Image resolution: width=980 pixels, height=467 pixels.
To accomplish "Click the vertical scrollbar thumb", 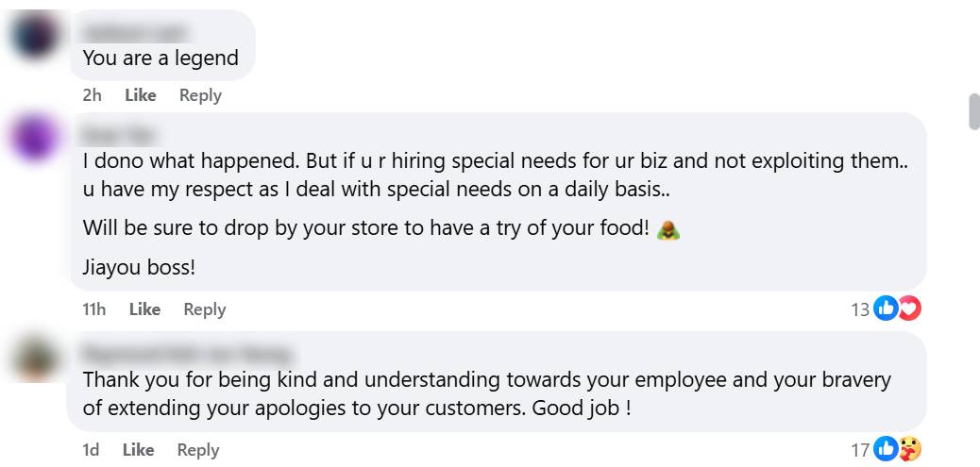I will click(974, 111).
